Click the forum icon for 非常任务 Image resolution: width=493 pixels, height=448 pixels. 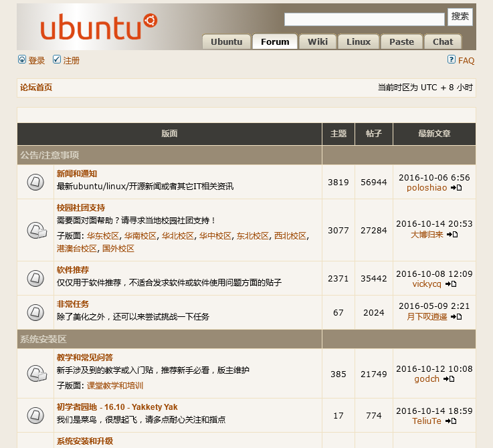click(x=35, y=312)
